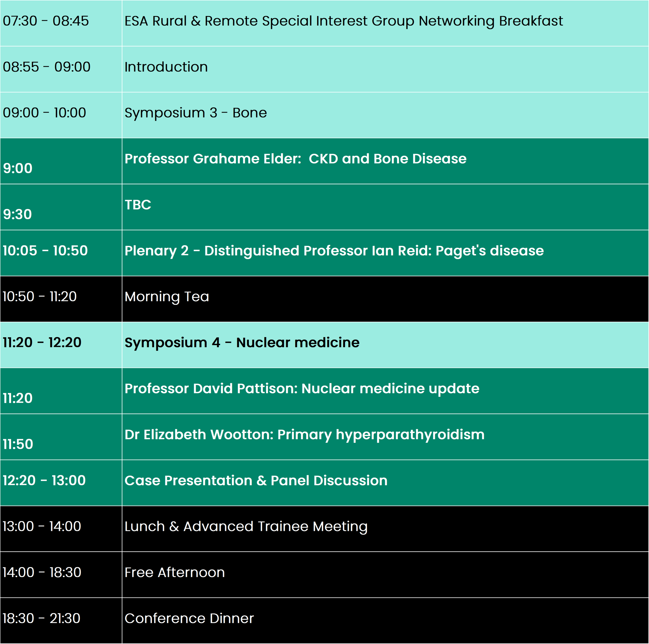
Task: Select the Introduction session row
Action: click(166, 67)
